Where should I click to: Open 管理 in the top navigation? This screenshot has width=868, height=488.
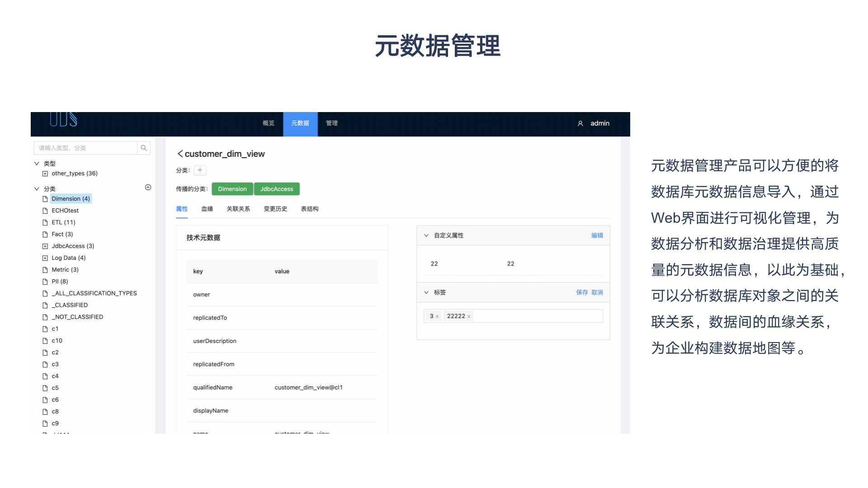coord(332,123)
